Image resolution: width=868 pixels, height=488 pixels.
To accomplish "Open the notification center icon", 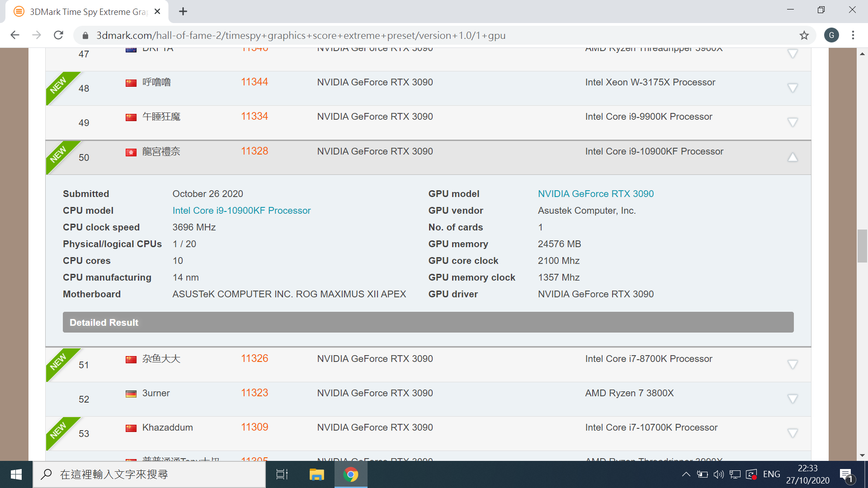I will 847,475.
